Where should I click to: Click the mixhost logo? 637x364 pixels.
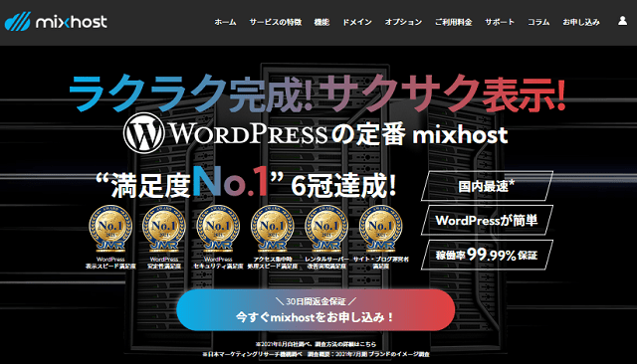coord(56,22)
